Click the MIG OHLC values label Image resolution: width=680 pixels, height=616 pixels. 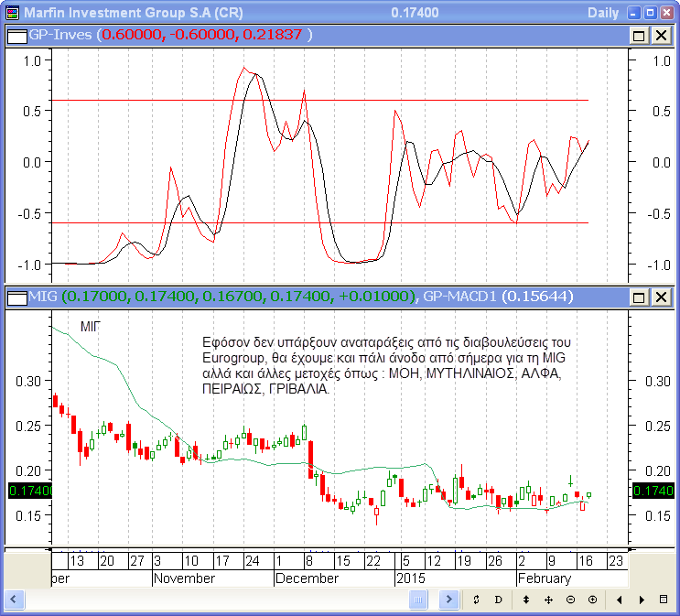point(239,297)
